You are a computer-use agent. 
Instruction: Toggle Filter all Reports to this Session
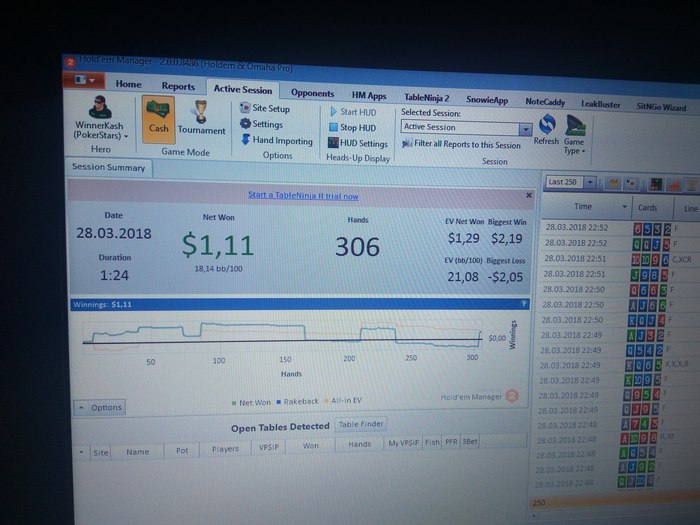(461, 144)
